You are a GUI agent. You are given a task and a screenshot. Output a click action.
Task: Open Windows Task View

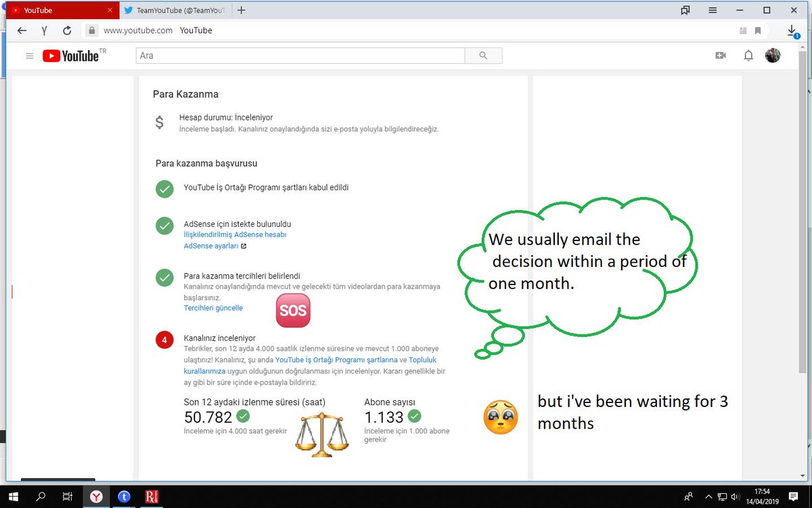(x=67, y=496)
